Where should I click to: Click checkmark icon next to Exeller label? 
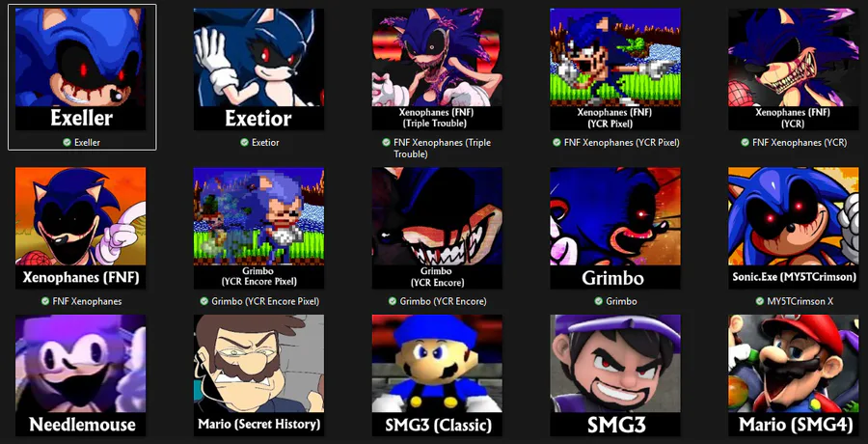pos(67,143)
